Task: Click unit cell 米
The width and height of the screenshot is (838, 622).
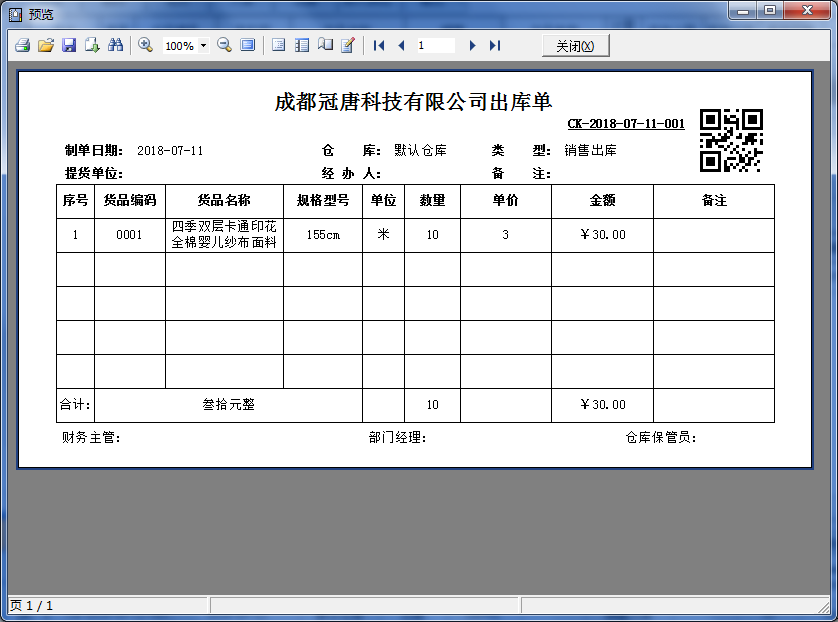Action: coord(383,235)
